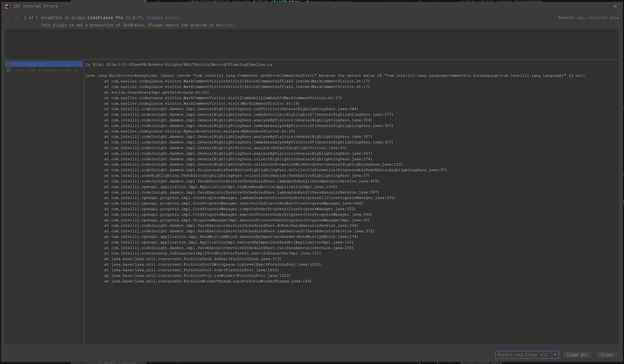
Task: Switch to the NetworkTest.cs editor tab
Action: 119,362
